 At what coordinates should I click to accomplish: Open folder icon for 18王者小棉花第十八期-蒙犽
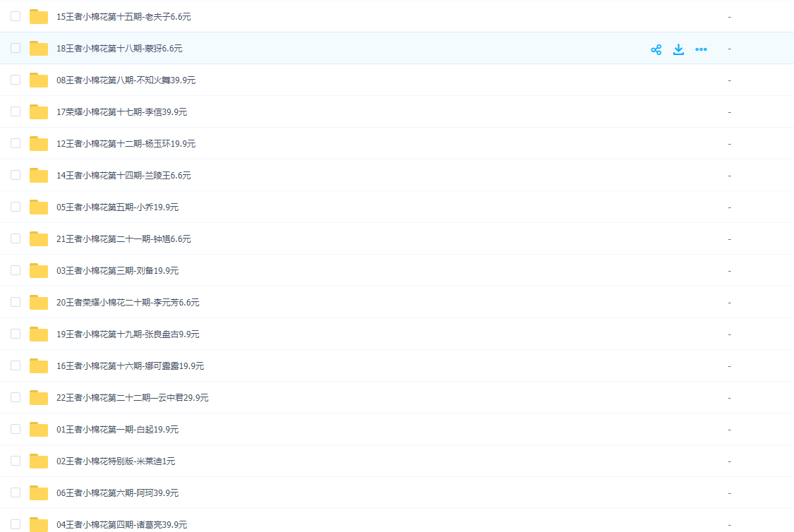tap(39, 49)
